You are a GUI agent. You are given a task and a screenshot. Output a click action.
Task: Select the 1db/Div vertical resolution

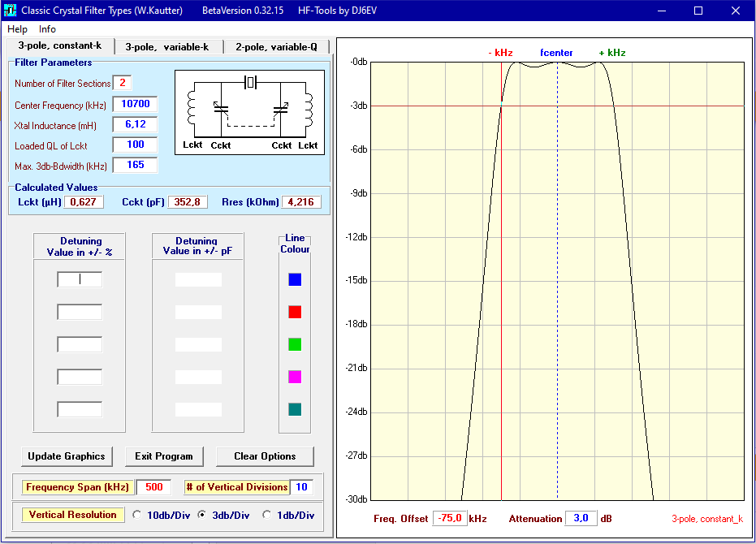[x=266, y=515]
